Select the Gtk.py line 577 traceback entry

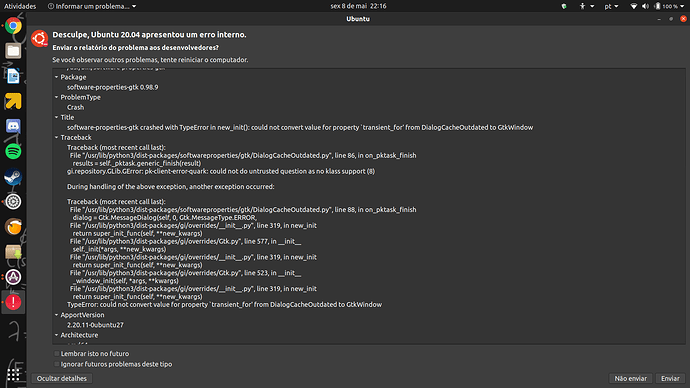pyautogui.click(x=185, y=242)
